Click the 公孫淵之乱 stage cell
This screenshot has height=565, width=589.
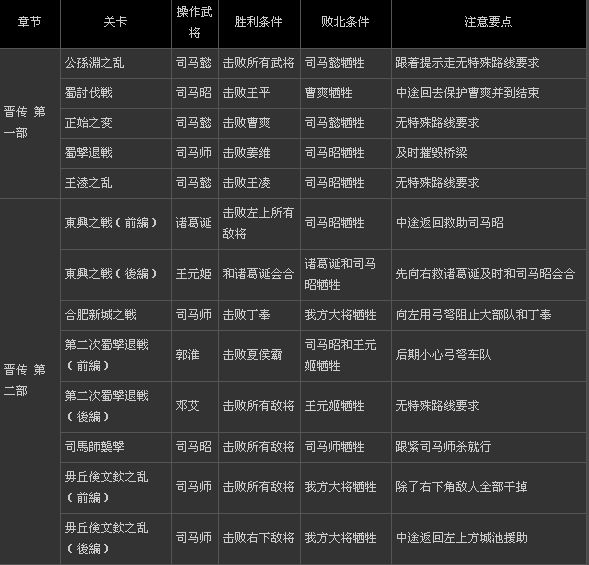click(116, 63)
